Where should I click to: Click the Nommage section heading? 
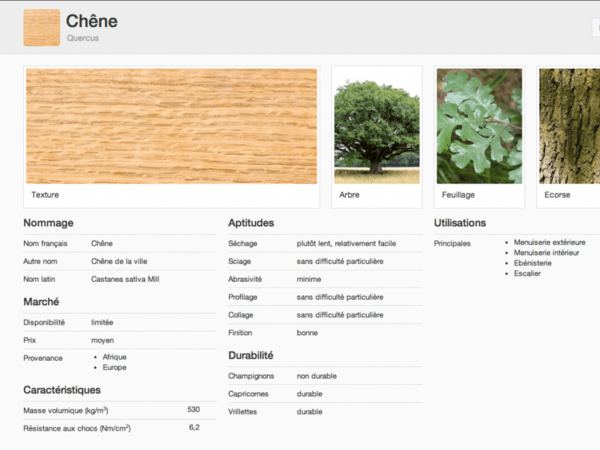48,223
